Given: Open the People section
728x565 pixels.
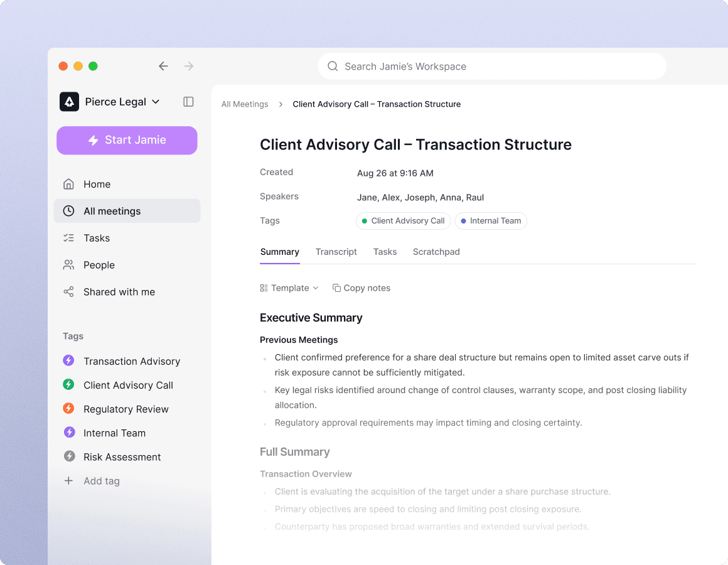Looking at the screenshot, I should (x=99, y=265).
